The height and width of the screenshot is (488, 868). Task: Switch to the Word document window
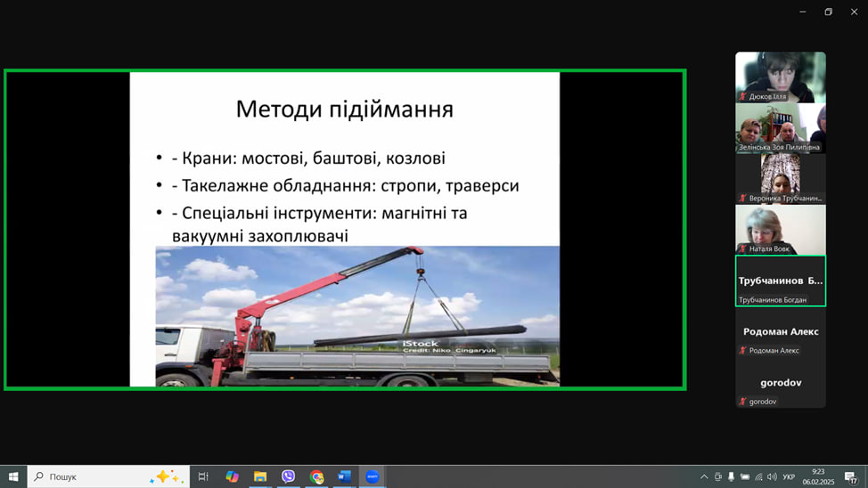pyautogui.click(x=344, y=476)
